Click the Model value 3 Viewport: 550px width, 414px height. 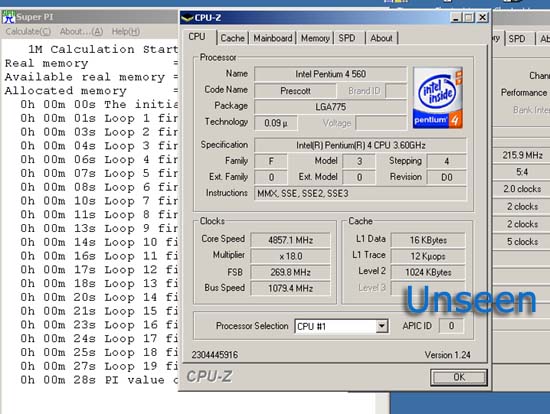(x=359, y=161)
